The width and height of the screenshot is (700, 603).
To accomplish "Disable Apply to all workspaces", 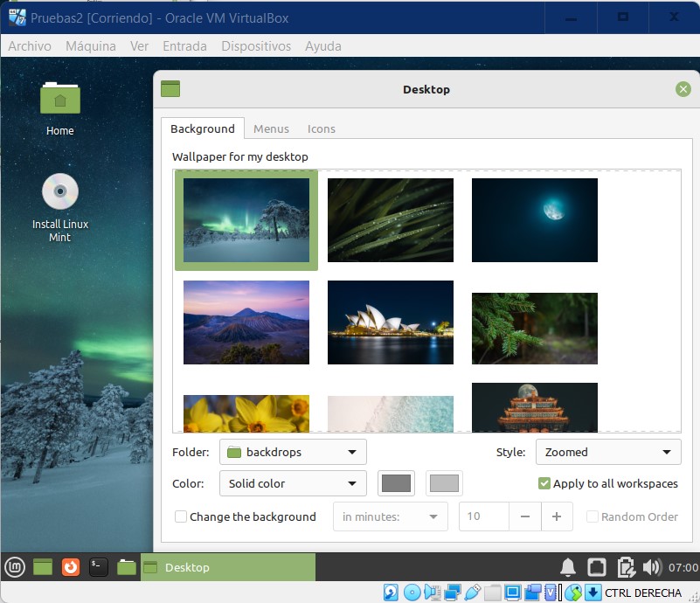I will tap(544, 483).
